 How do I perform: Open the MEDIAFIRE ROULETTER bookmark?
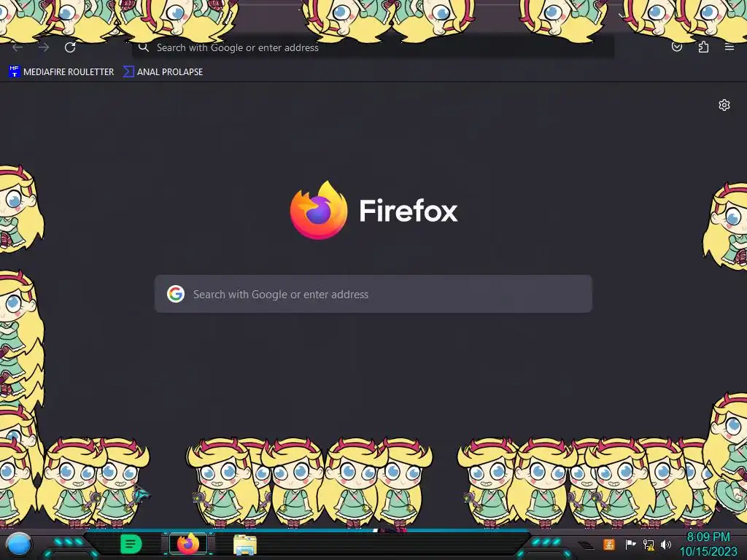tap(61, 72)
